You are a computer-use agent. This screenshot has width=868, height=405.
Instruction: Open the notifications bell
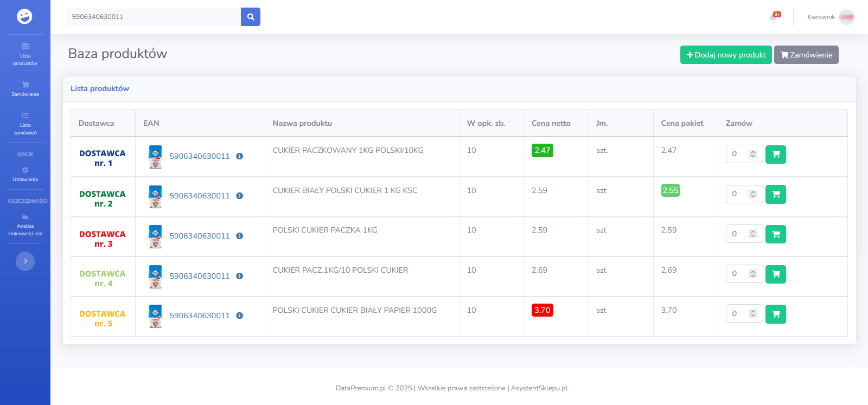tap(773, 17)
